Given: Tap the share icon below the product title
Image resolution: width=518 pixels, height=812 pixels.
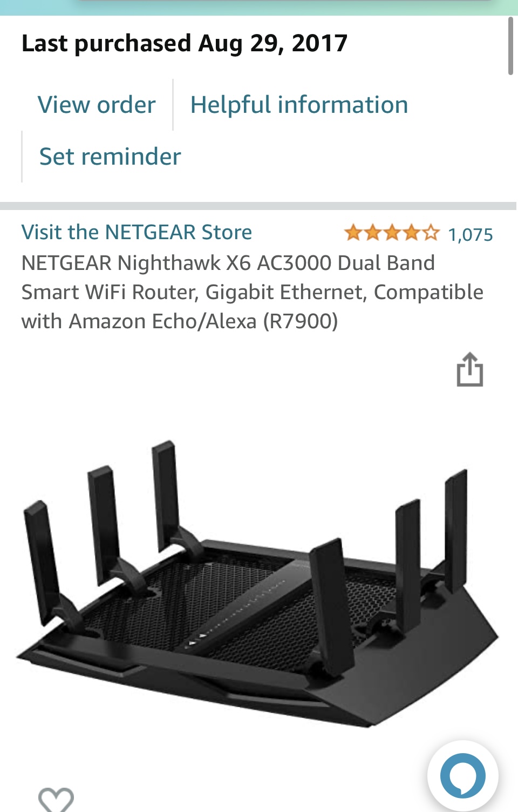Looking at the screenshot, I should (469, 369).
